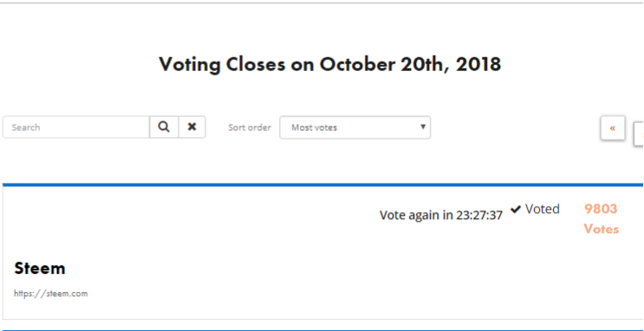Click the Sort order dropdown arrow
Image resolution: width=644 pixels, height=331 pixels.
click(423, 127)
